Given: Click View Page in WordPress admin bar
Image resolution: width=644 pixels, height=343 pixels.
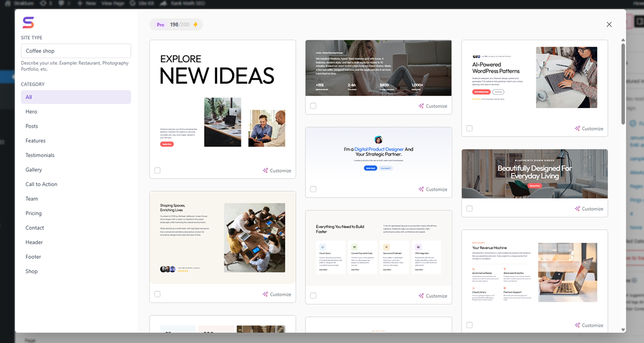Looking at the screenshot, I should (x=113, y=3).
